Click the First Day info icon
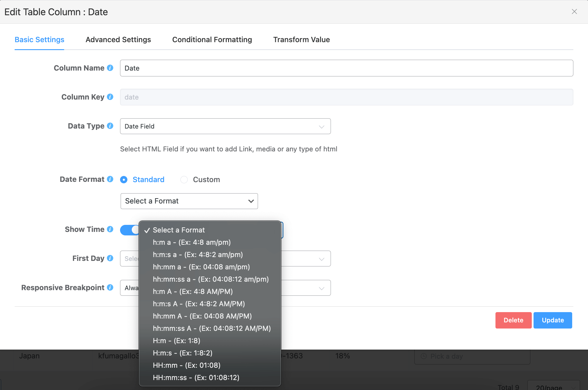The width and height of the screenshot is (588, 390). 110,258
